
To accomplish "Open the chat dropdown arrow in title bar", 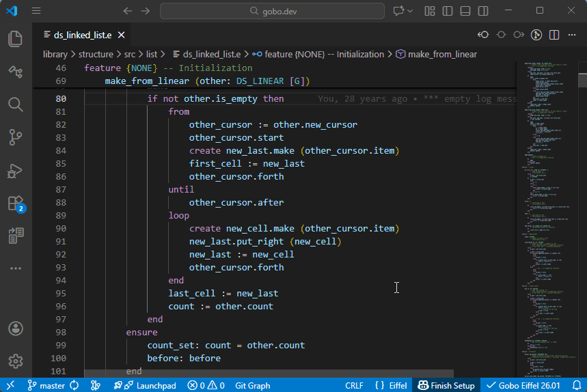I will (410, 11).
